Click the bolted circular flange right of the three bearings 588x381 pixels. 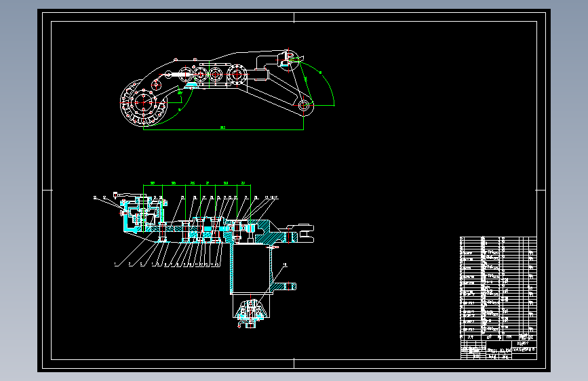[237, 75]
